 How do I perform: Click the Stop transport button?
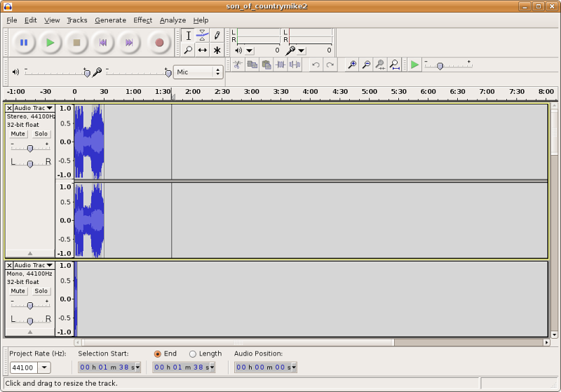click(x=76, y=43)
